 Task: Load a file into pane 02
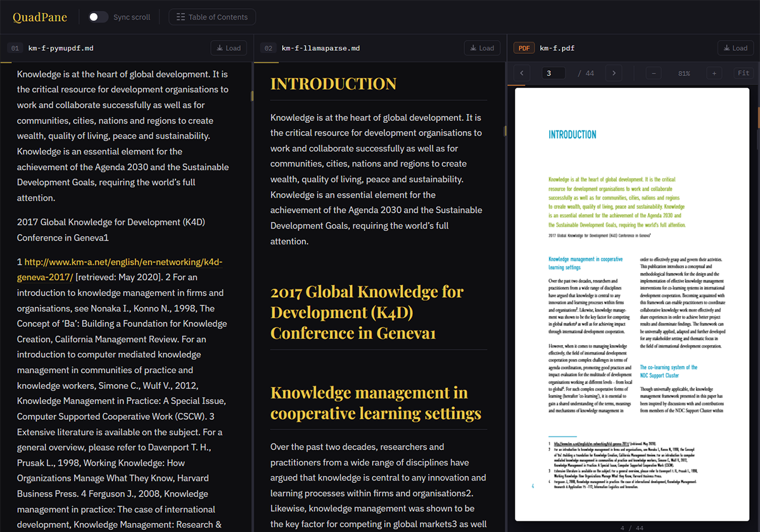(x=482, y=48)
